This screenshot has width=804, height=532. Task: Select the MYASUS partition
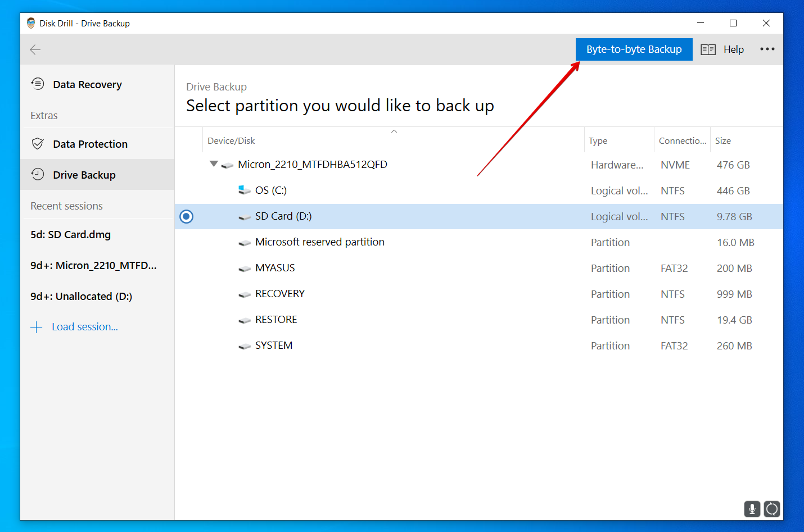click(x=275, y=268)
